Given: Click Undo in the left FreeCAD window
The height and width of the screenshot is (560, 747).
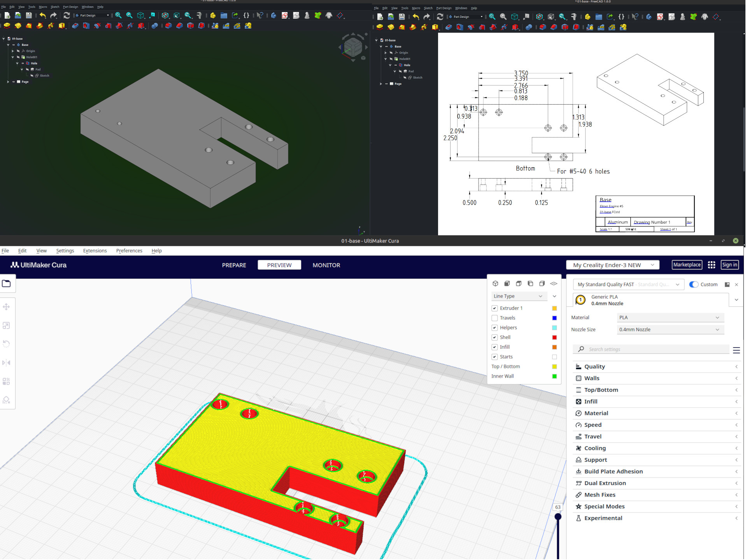Looking at the screenshot, I should [x=43, y=15].
